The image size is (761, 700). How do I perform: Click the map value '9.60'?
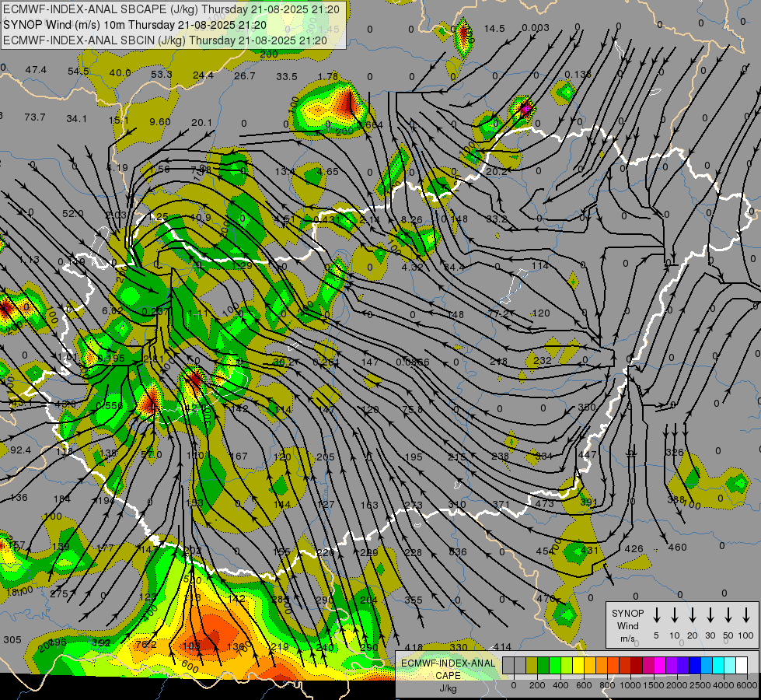tap(159, 121)
